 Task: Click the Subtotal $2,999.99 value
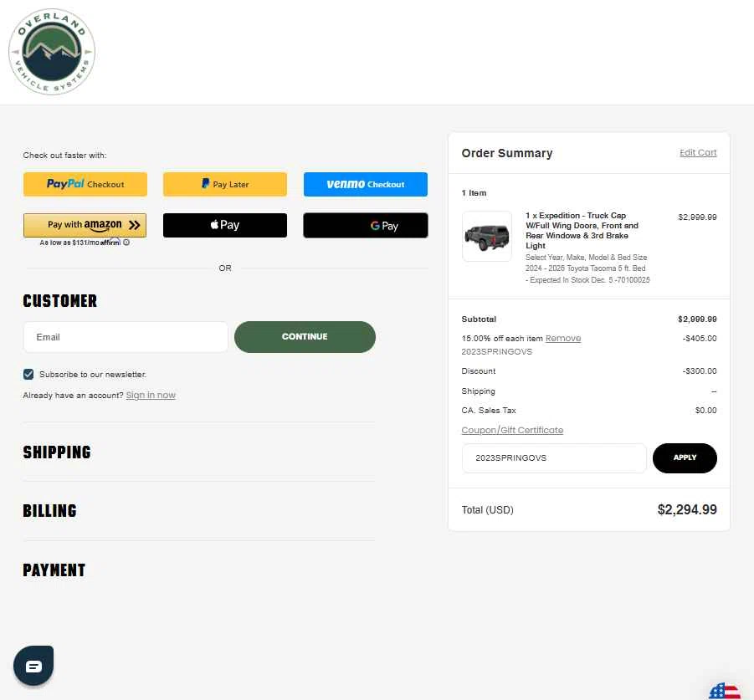tap(697, 319)
